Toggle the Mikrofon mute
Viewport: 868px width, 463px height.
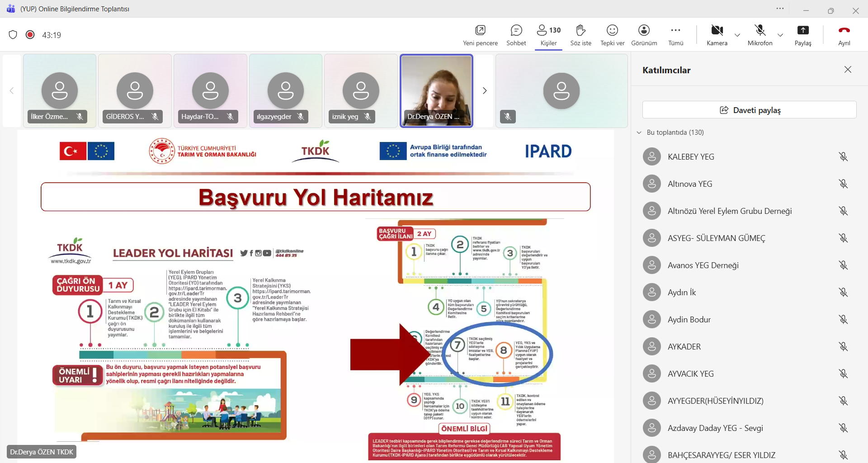pos(760,35)
